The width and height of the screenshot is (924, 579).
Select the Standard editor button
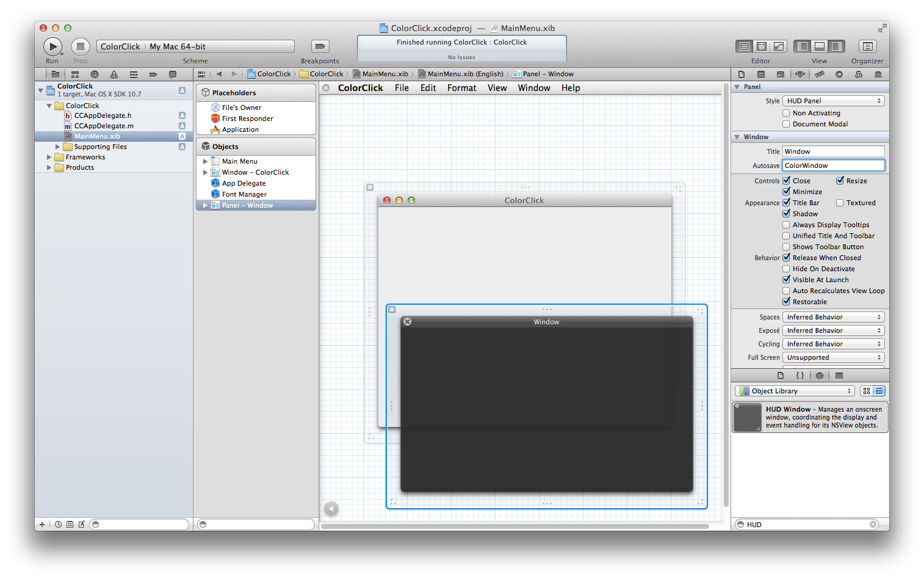click(x=745, y=46)
